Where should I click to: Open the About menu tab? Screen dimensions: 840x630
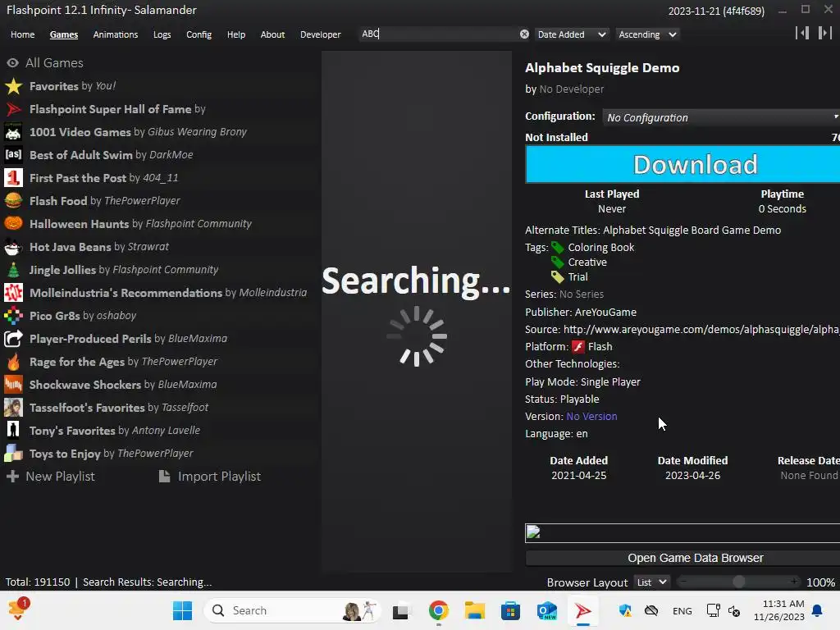tap(272, 34)
